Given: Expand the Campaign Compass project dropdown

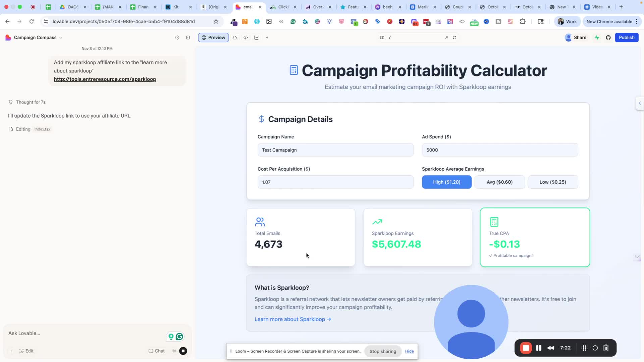Looking at the screenshot, I should tap(60, 38).
